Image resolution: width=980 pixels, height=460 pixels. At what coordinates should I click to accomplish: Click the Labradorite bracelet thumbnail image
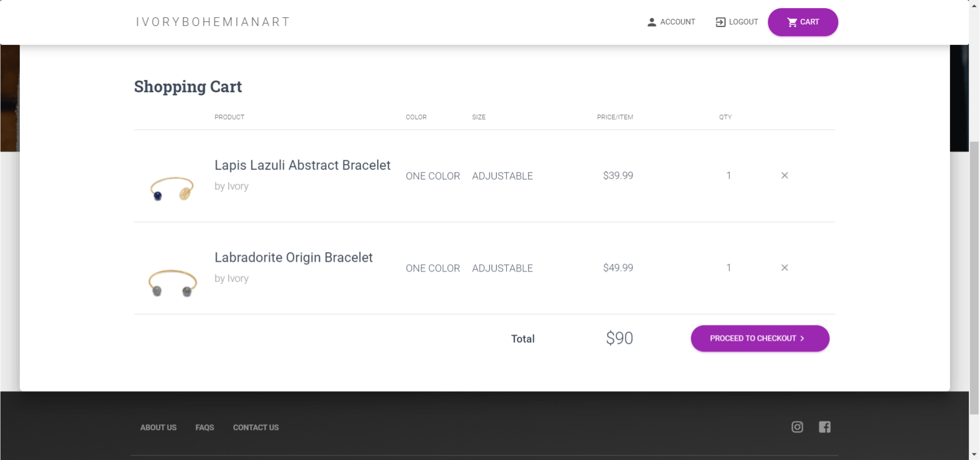pos(173,283)
